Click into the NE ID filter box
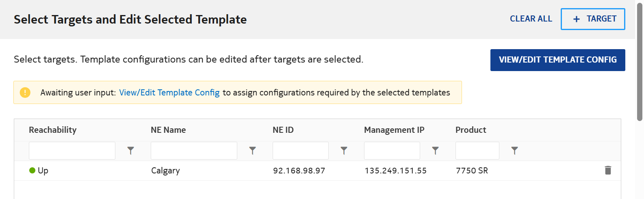Screen dimensions: 644x199 (300, 151)
